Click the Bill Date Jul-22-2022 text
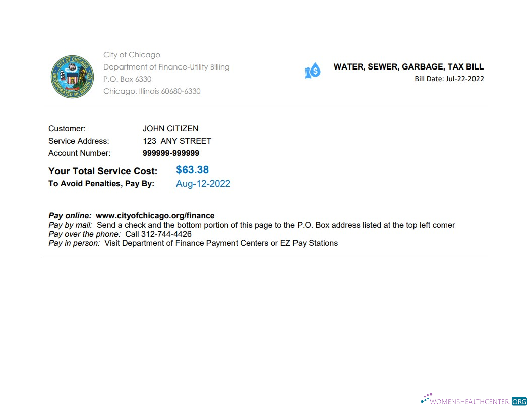The width and height of the screenshot is (532, 411). coord(448,79)
